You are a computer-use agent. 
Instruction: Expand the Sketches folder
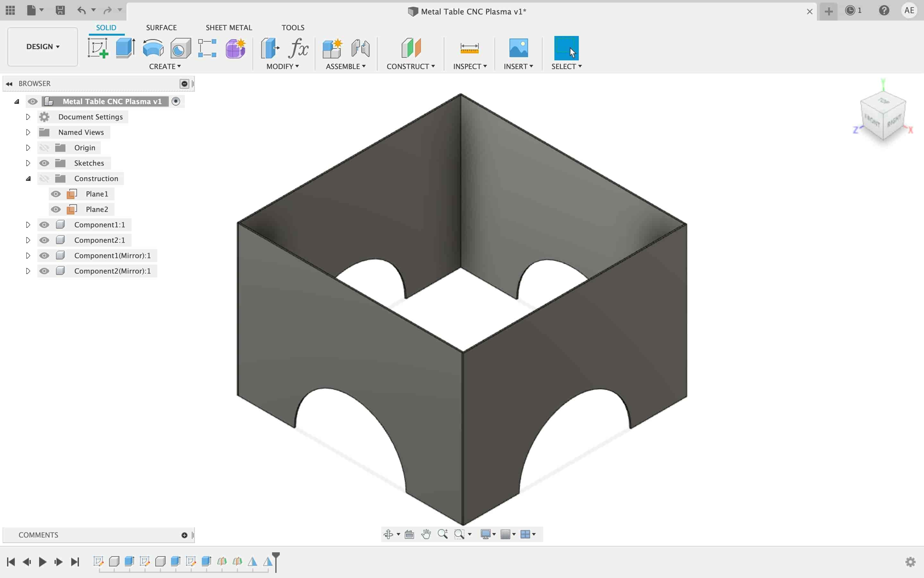(28, 163)
